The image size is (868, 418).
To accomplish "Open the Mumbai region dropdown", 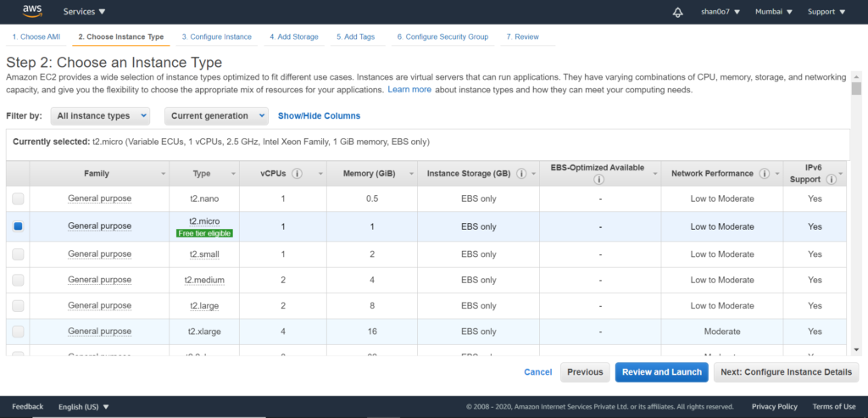I will click(x=774, y=12).
